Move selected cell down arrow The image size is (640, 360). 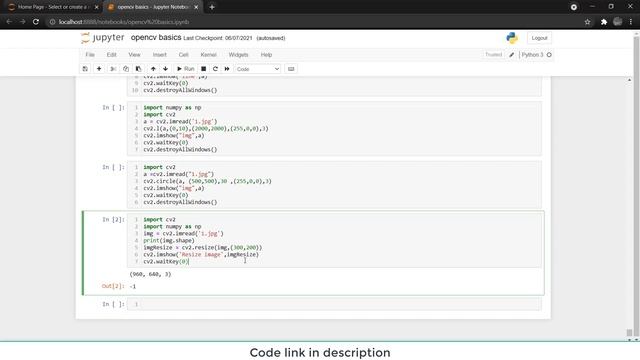[x=165, y=69]
